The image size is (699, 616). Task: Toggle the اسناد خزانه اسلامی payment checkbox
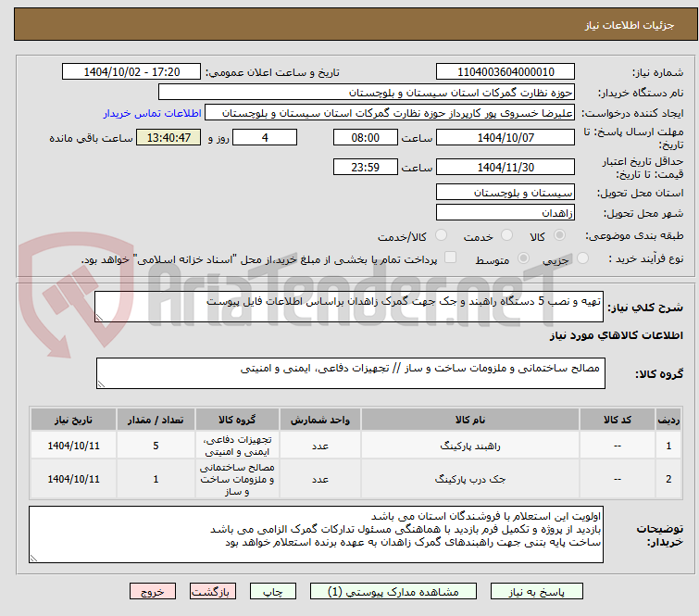point(451,258)
